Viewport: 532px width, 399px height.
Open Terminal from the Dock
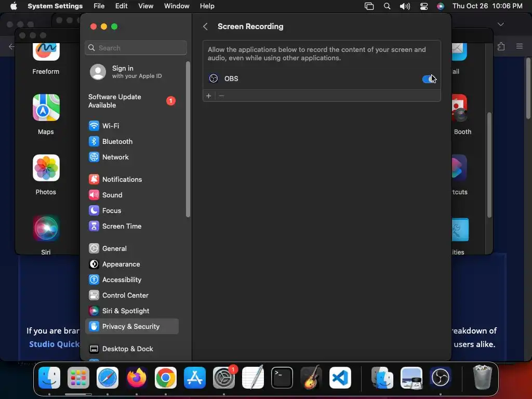pyautogui.click(x=282, y=378)
